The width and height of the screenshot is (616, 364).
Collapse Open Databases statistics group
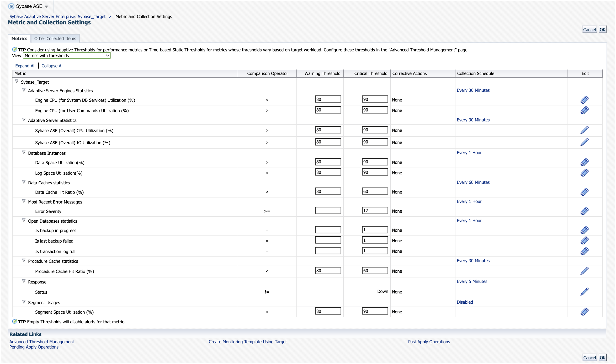click(24, 221)
